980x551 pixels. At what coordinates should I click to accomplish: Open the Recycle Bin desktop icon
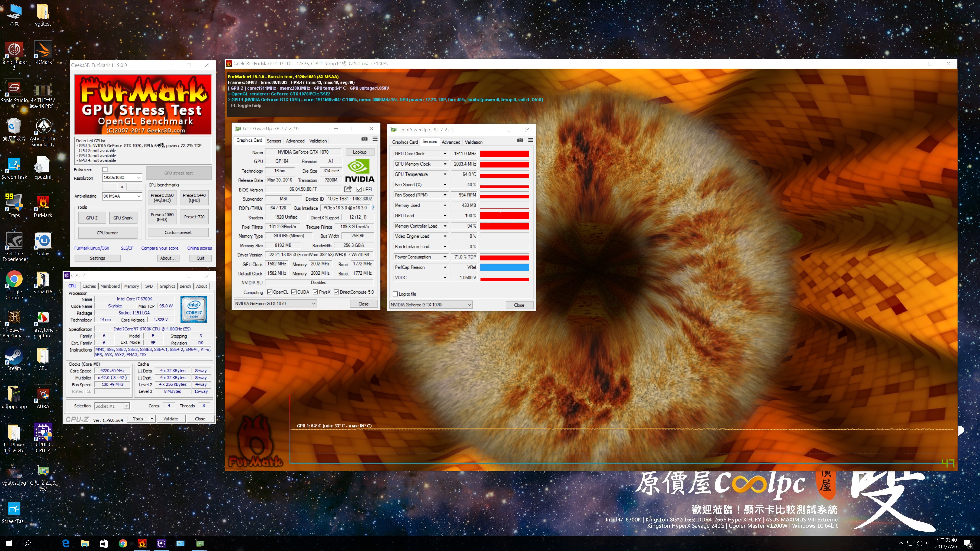click(x=14, y=129)
